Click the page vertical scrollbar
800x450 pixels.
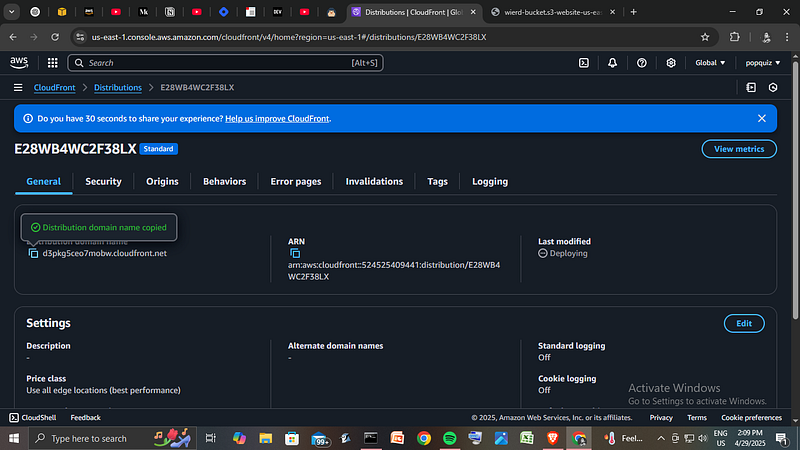[795, 191]
